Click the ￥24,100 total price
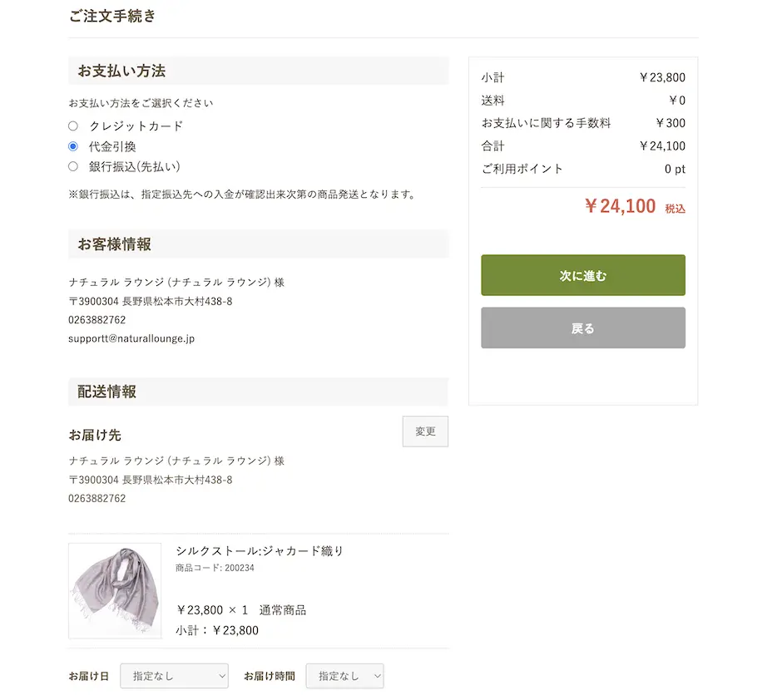Screen dimensions: 782x700 point(620,206)
